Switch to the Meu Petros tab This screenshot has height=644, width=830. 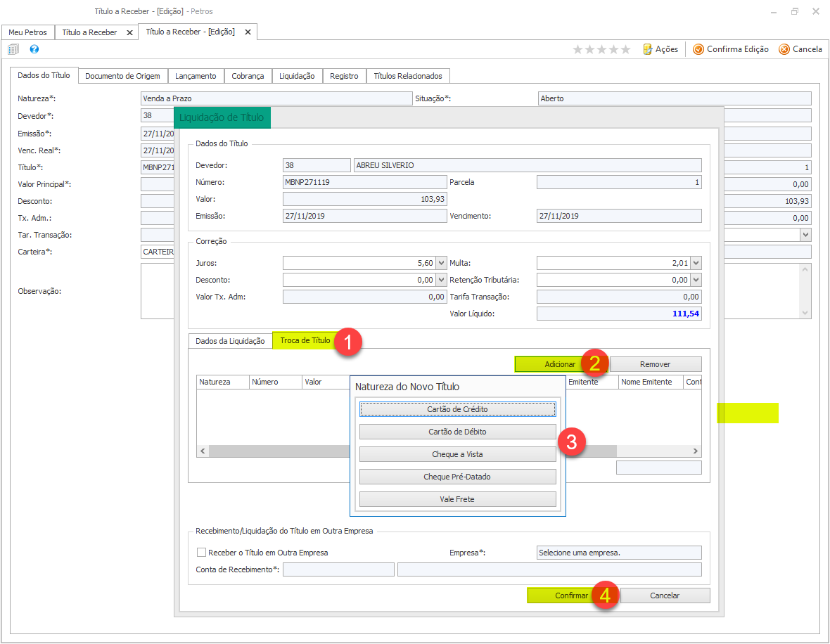[27, 32]
